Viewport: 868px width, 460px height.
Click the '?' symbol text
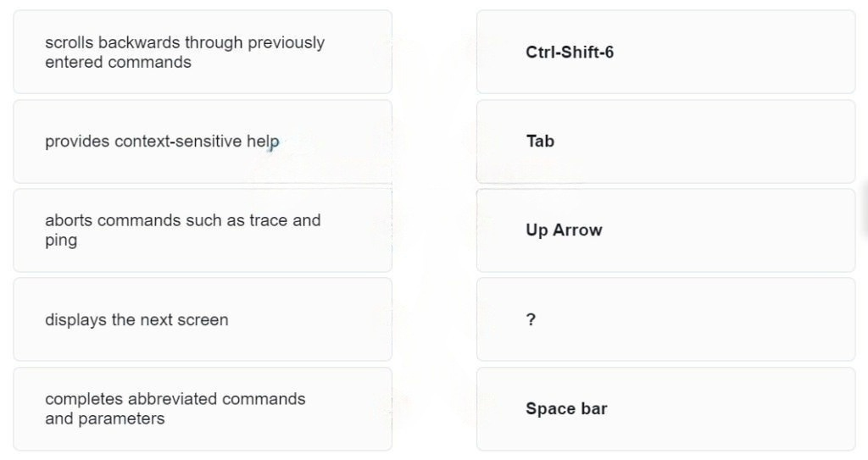531,319
